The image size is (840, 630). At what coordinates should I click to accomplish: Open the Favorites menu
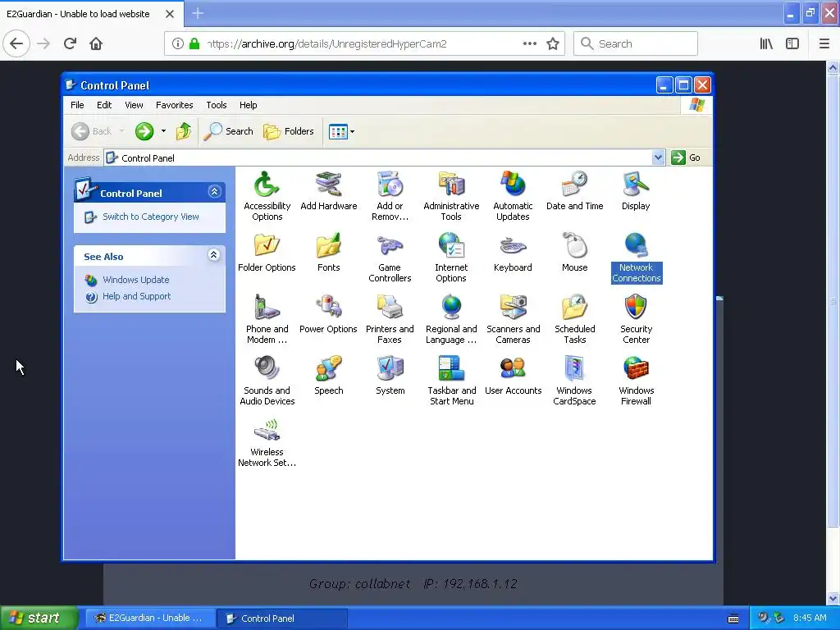click(x=174, y=105)
